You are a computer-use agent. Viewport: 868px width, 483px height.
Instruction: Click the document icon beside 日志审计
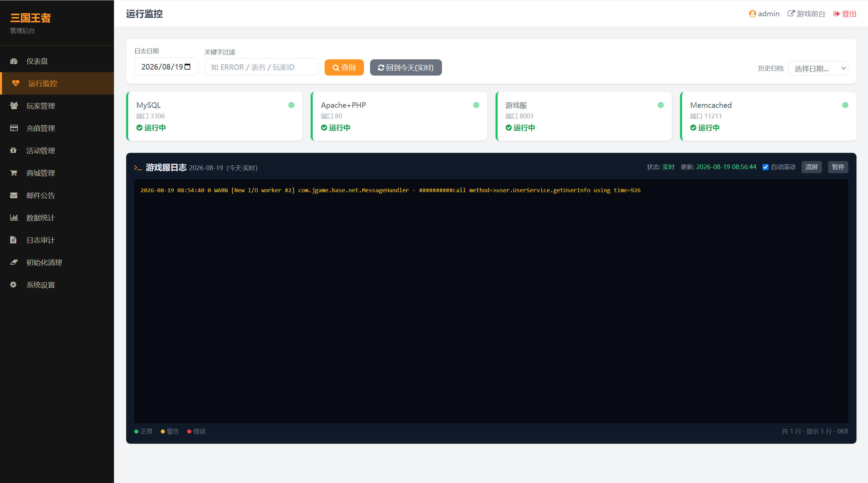(x=13, y=240)
